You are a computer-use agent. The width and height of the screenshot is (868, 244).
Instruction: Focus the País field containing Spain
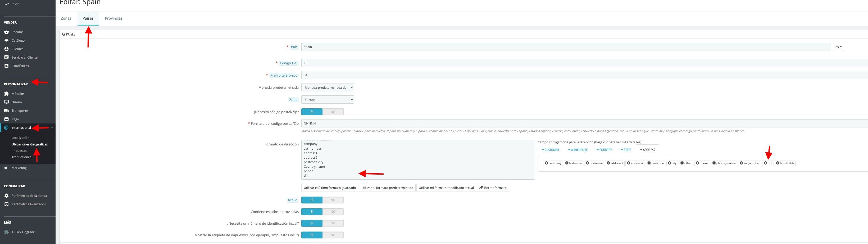[x=565, y=47]
